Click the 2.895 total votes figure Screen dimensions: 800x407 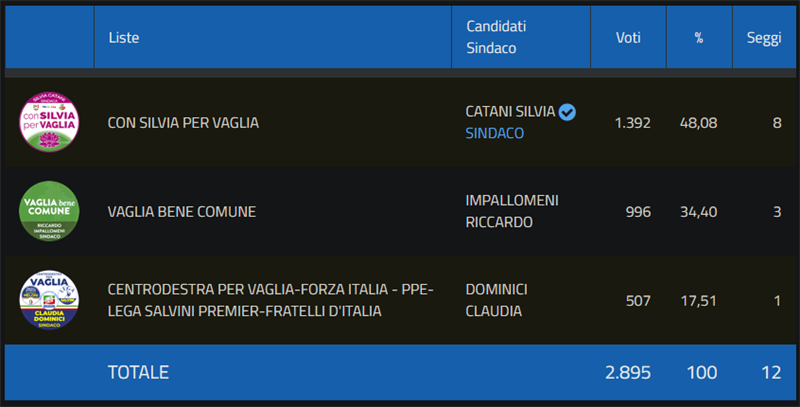(628, 372)
